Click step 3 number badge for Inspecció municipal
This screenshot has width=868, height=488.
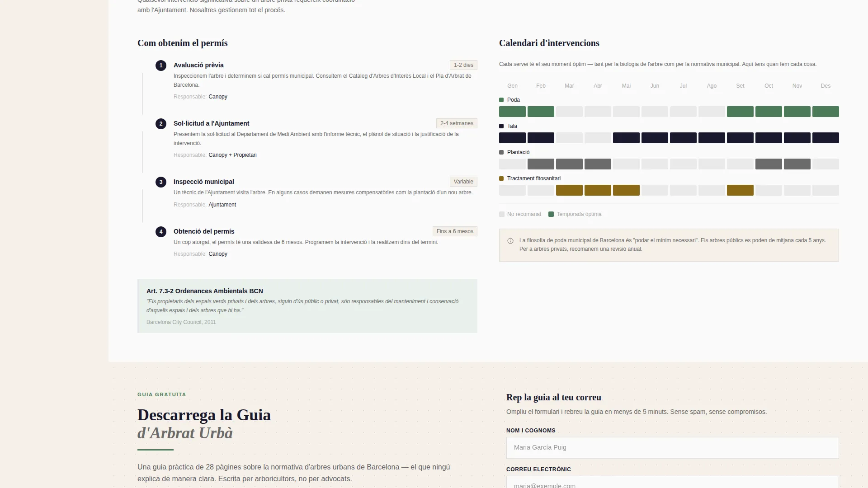(161, 182)
